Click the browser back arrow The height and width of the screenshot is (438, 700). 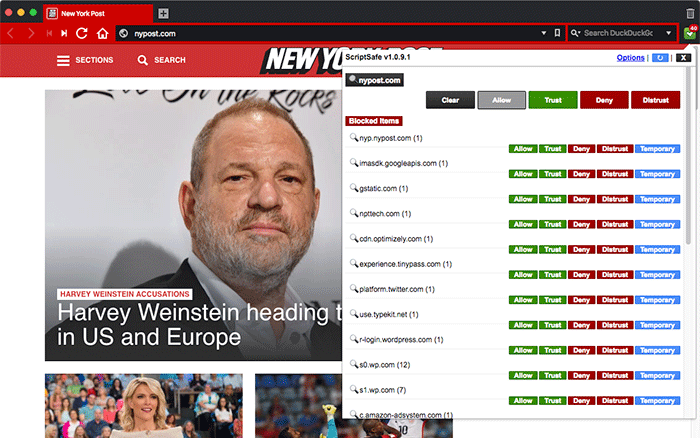[x=11, y=33]
